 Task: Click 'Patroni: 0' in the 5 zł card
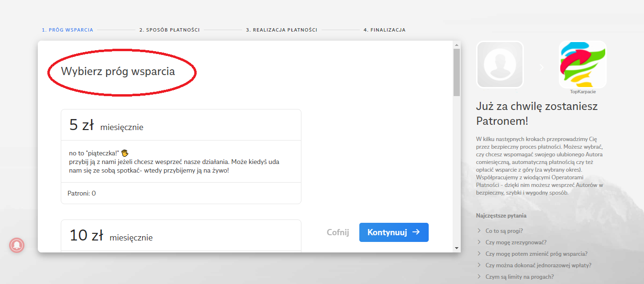tap(82, 193)
